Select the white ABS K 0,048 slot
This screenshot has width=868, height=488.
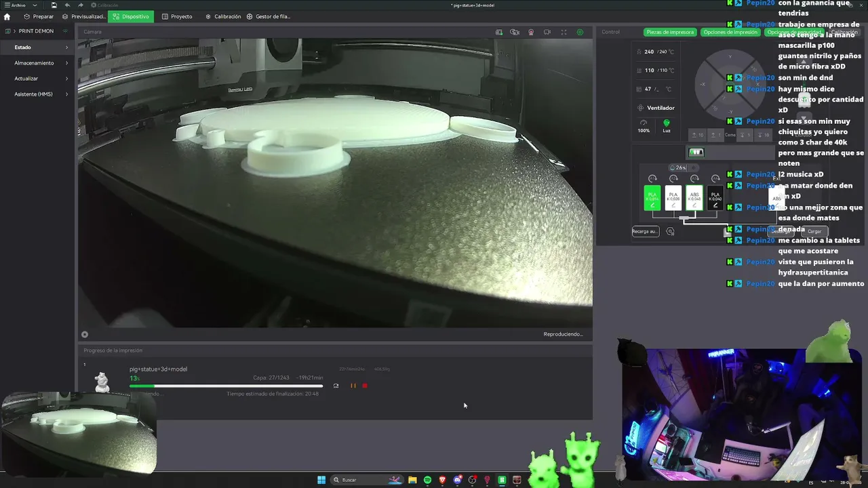(x=694, y=198)
